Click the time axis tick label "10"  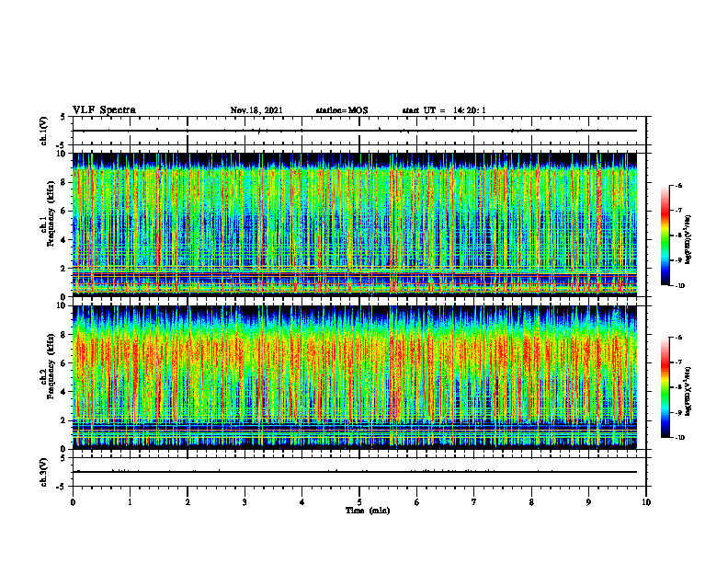tap(646, 502)
